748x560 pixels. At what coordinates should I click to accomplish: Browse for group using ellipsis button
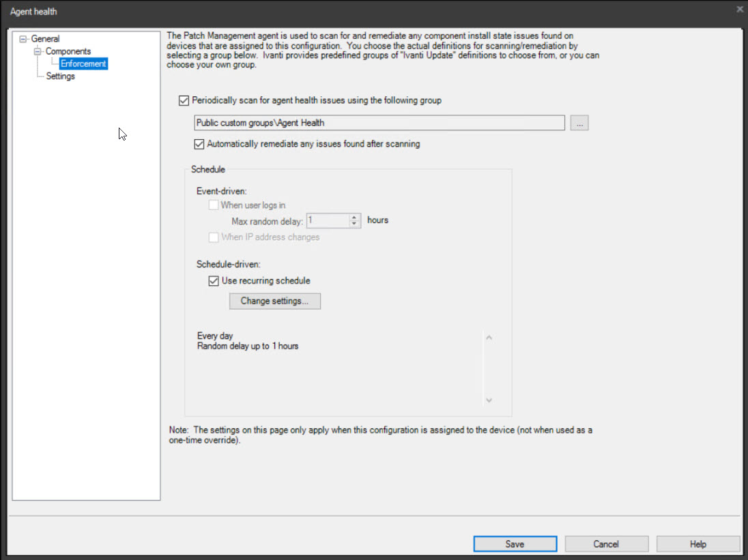579,123
